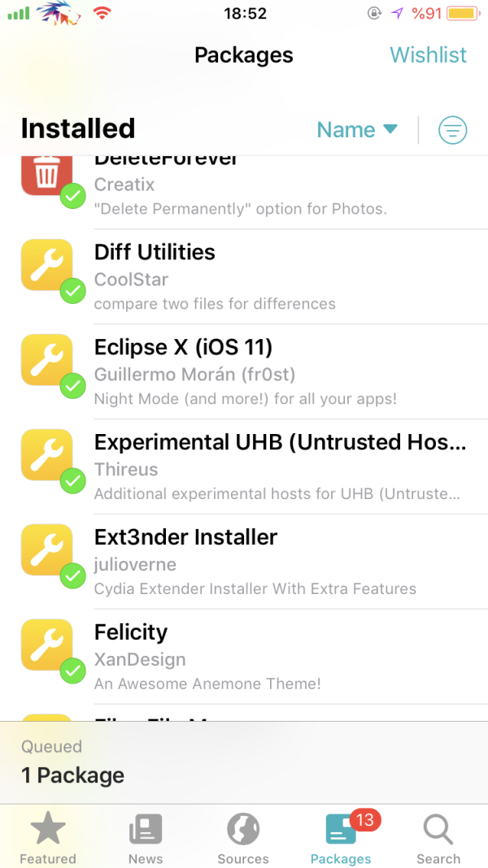Screen dimensions: 488x868
Task: Open the Wishlist link
Action: pos(428,55)
